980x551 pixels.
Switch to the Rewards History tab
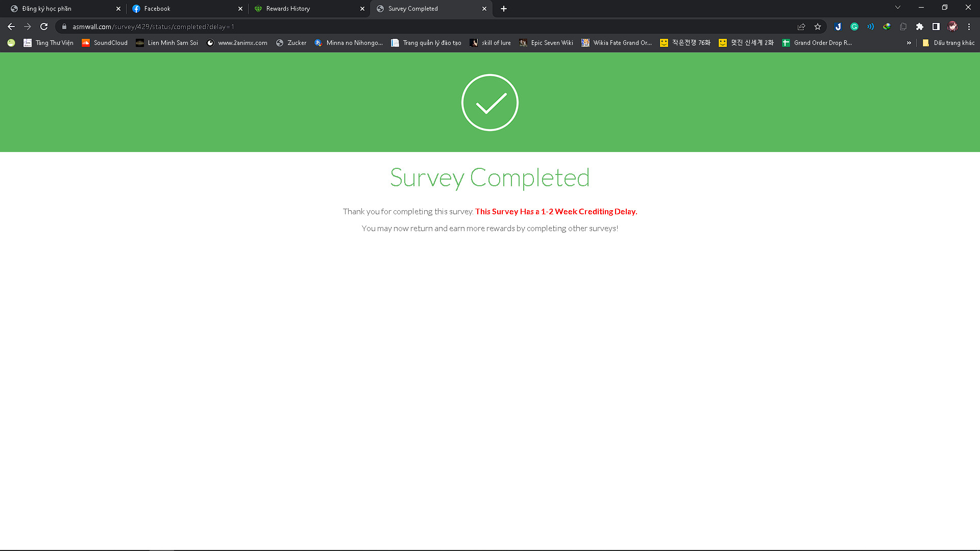[288, 9]
